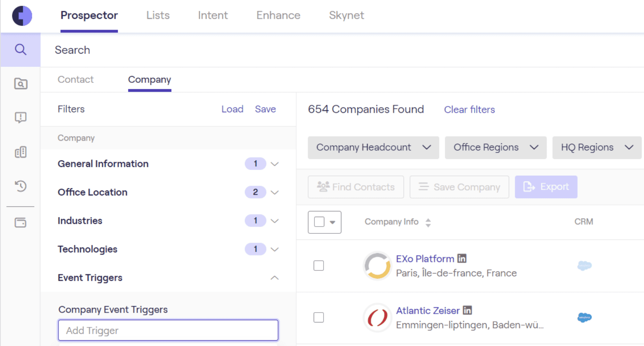Toggle the select-all companies checkbox
Screen dimensions: 644x346
[319, 222]
